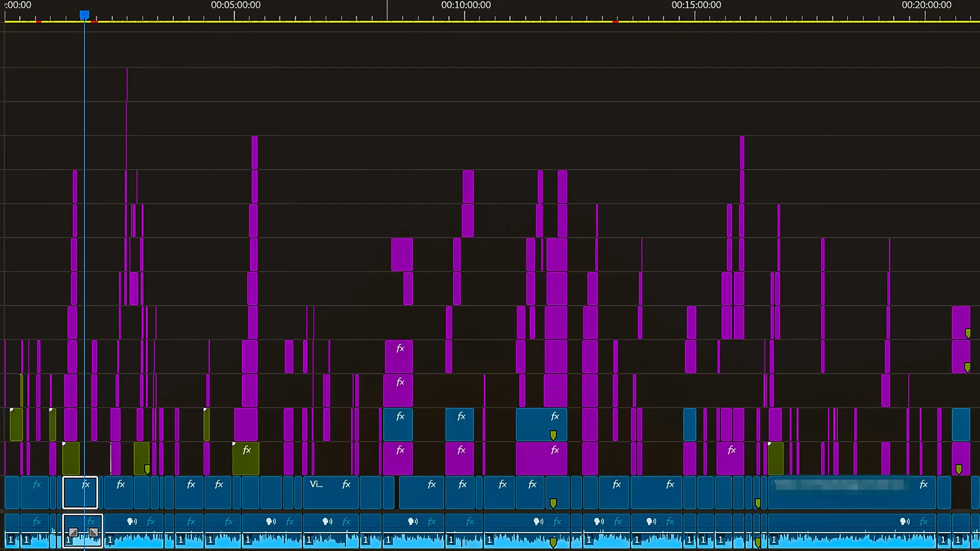Click the topmost green clip marker at the far right
The width and height of the screenshot is (980, 551).
tap(968, 333)
